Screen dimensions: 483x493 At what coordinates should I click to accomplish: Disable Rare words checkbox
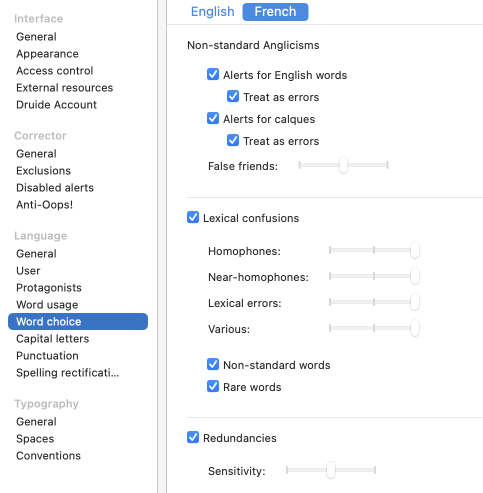click(213, 386)
